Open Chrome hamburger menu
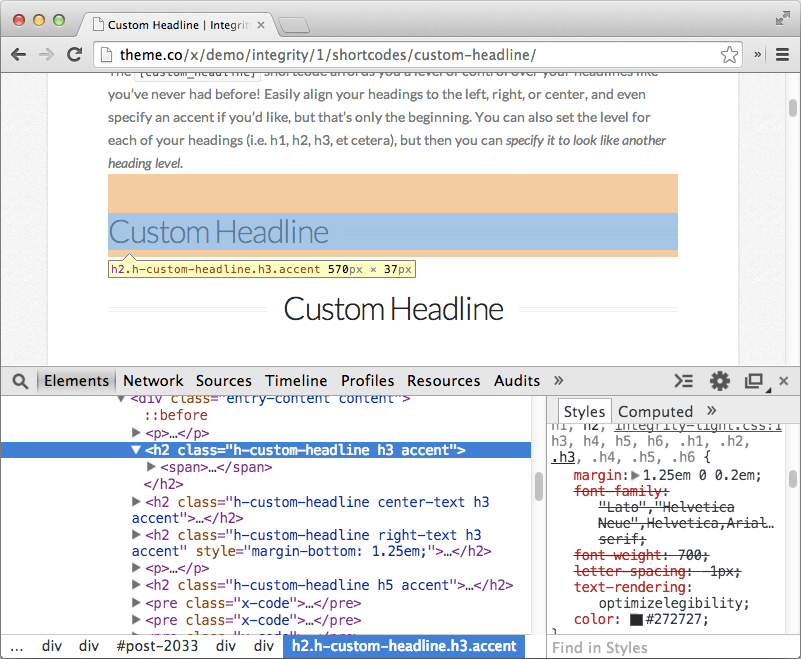Viewport: 801px width, 659px height. (782, 55)
